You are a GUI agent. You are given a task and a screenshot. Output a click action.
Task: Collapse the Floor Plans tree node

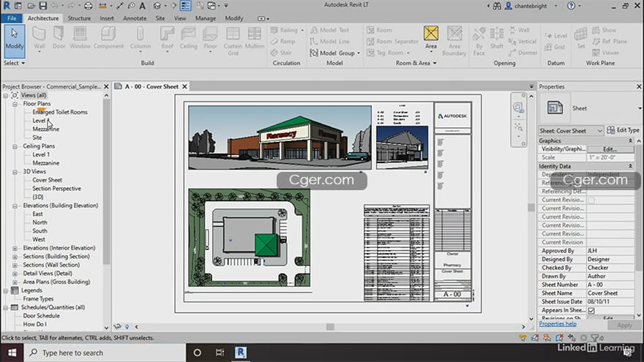point(15,104)
